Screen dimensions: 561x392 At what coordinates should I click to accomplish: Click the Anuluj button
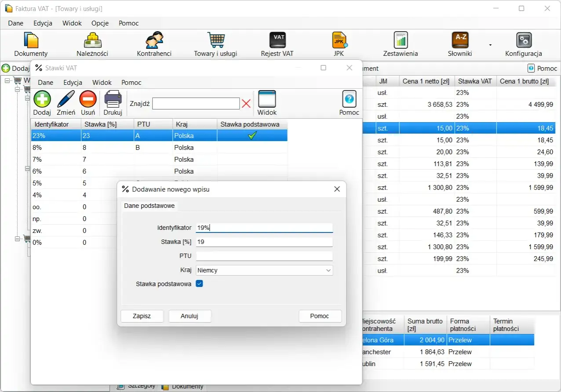pyautogui.click(x=190, y=316)
